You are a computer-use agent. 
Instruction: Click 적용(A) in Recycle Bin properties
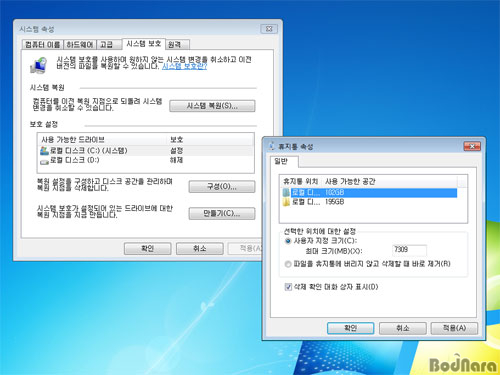454,328
